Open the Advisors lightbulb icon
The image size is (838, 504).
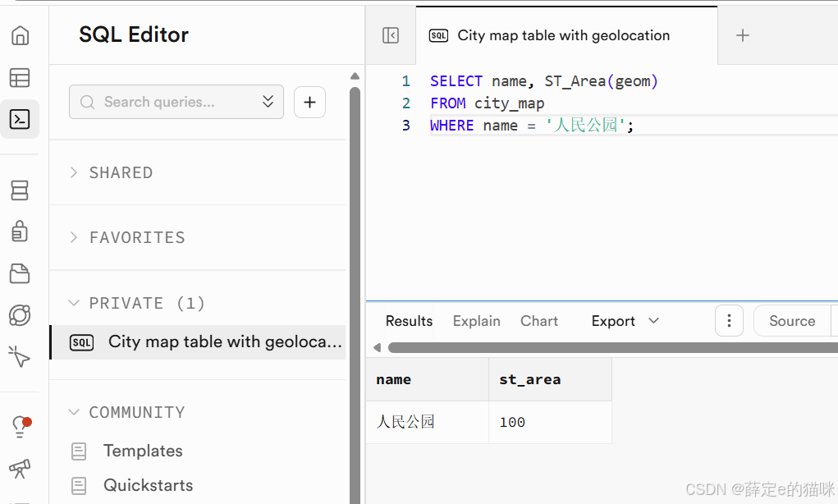(21, 427)
